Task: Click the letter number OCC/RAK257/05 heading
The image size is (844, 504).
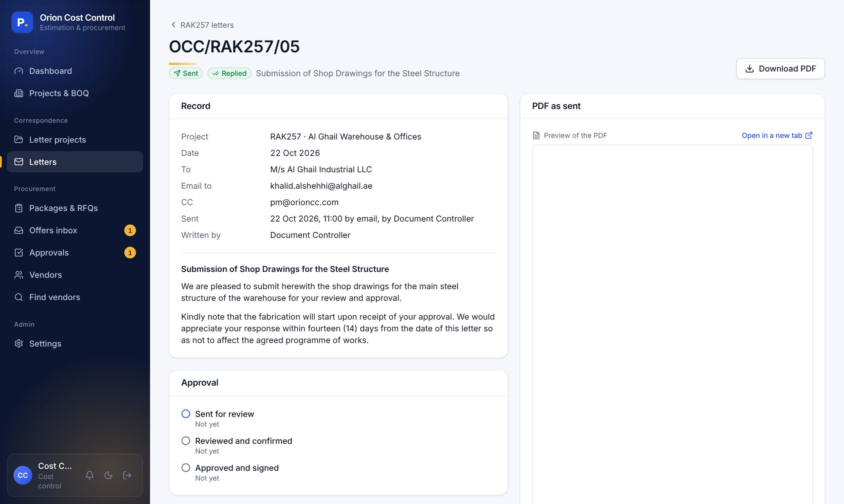Action: (234, 46)
